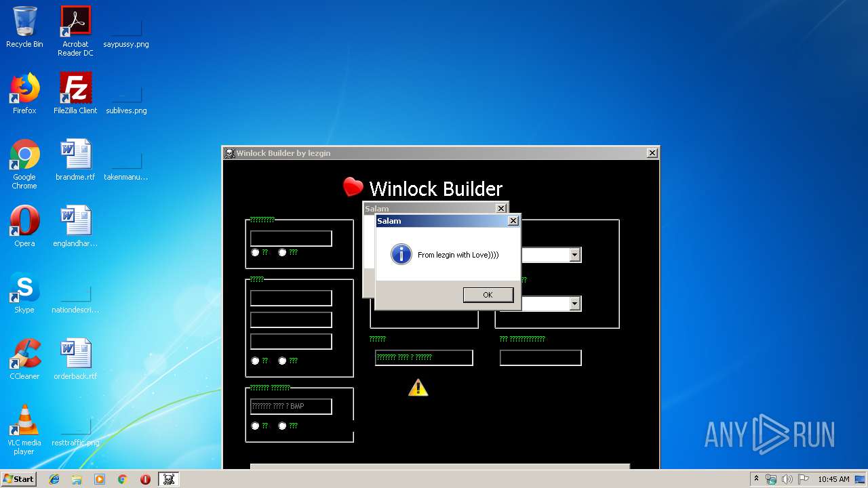The height and width of the screenshot is (488, 868).
Task: Click the bottom-middle field with '??????? ???? ? ??????' text
Action: point(424,358)
